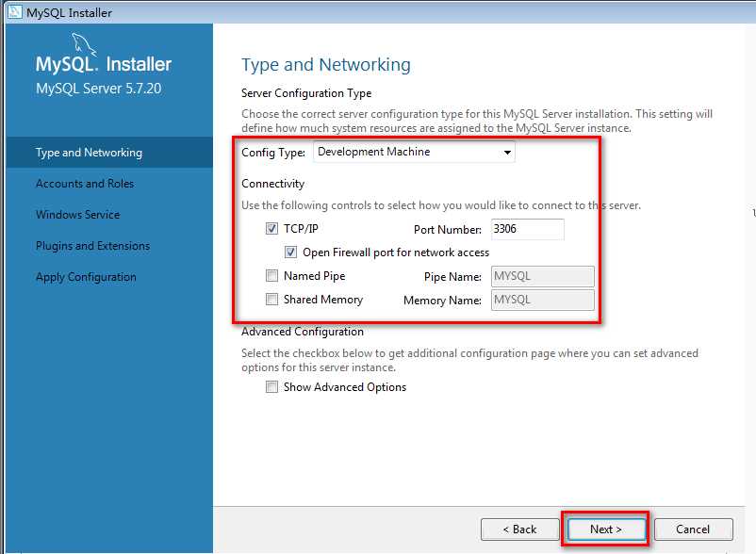Click the Memory Name field
This screenshot has width=756, height=554.
click(x=543, y=301)
